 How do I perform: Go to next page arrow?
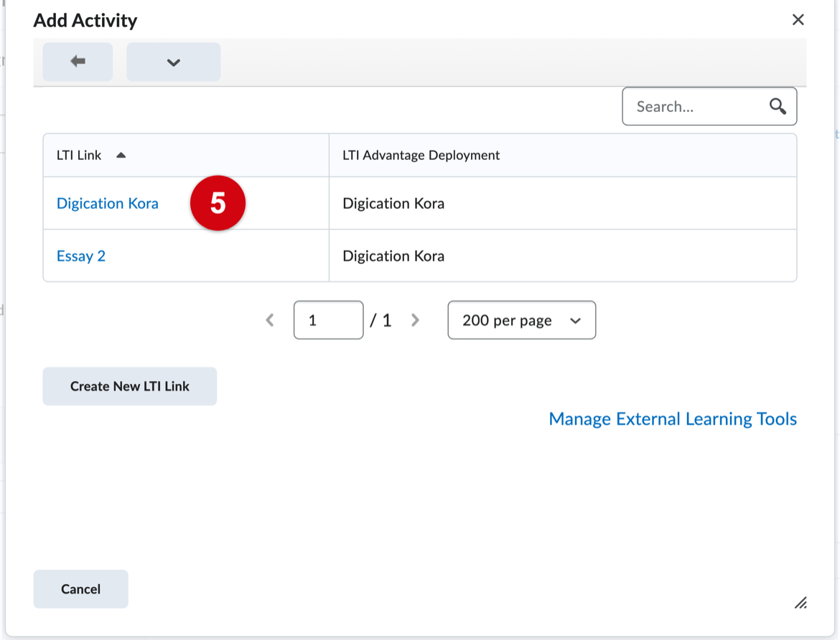click(415, 320)
